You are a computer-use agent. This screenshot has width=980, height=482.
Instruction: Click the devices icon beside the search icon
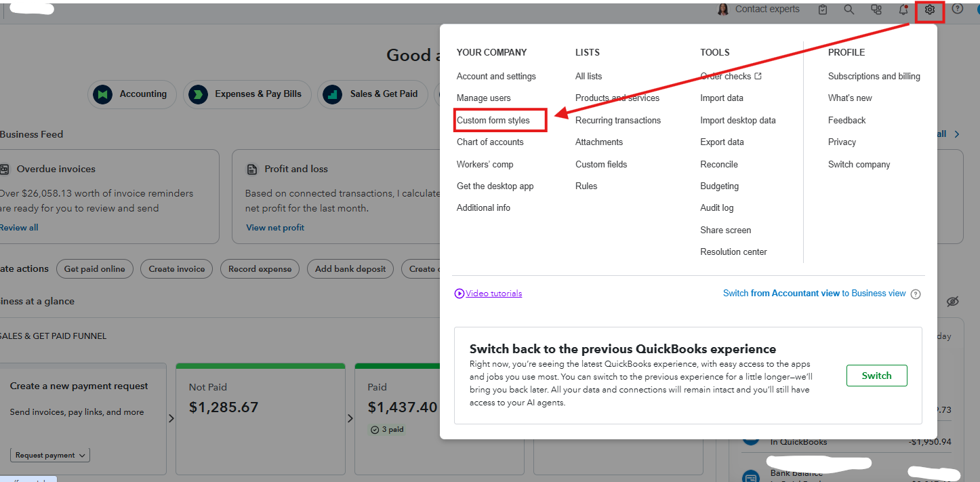[x=876, y=9]
